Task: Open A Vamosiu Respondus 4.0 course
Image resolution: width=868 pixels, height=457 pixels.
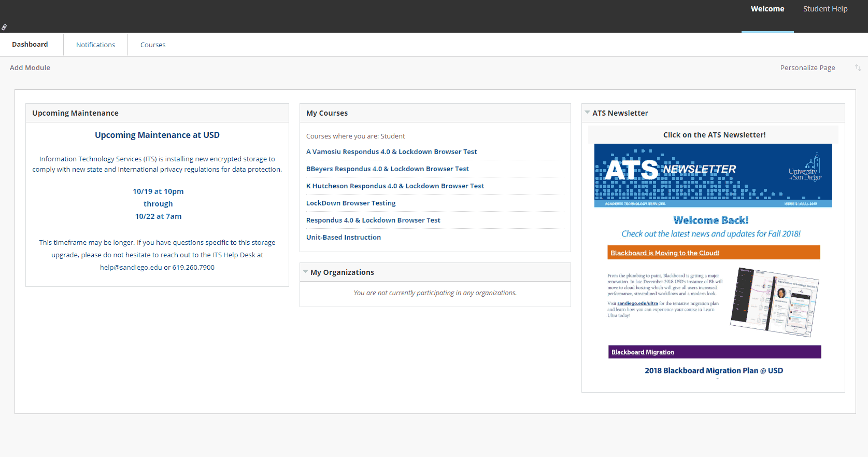Action: coord(391,151)
